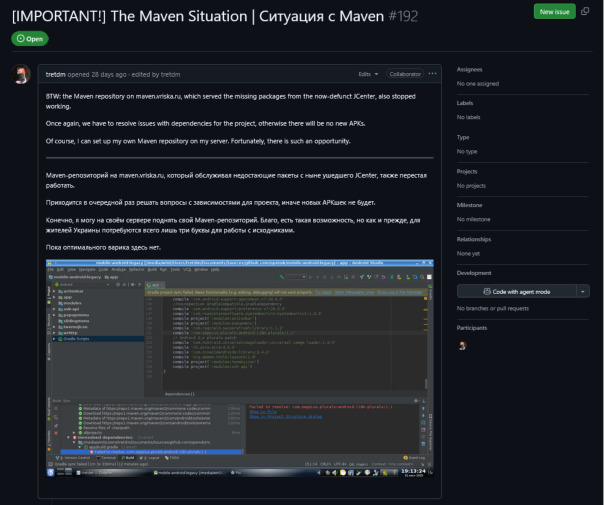Click the participant avatar in sidebar
Viewport: 604px width, 505px height.
click(x=462, y=345)
